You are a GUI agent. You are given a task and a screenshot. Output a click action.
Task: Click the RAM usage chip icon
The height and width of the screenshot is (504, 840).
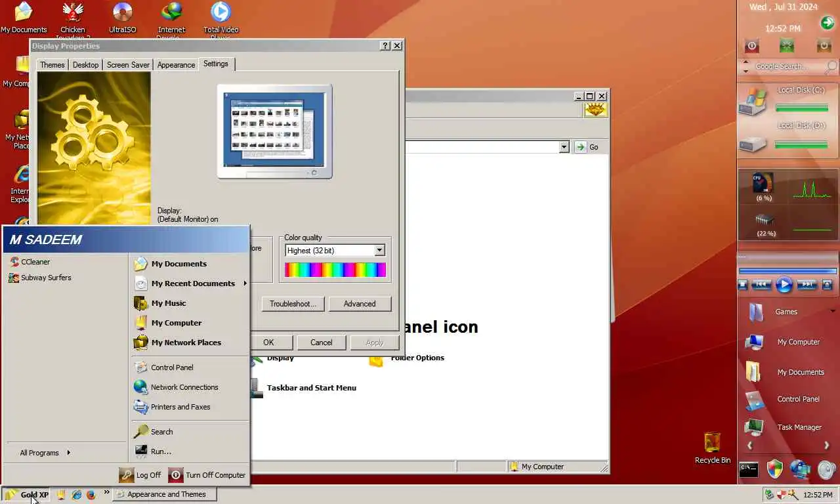tap(765, 220)
